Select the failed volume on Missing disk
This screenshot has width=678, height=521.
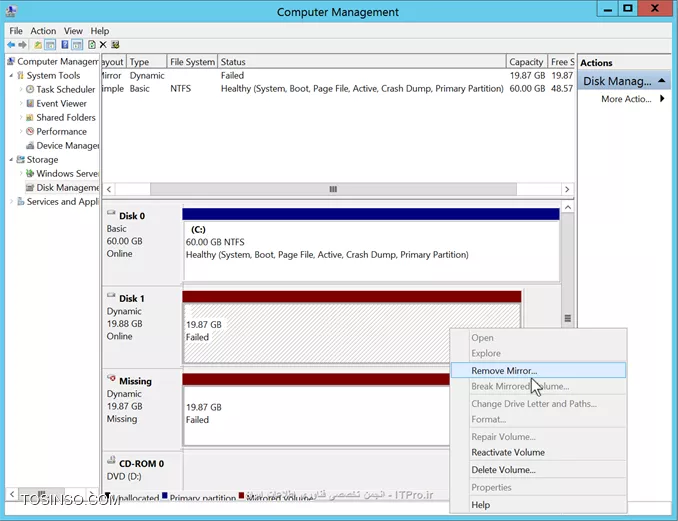(316, 410)
